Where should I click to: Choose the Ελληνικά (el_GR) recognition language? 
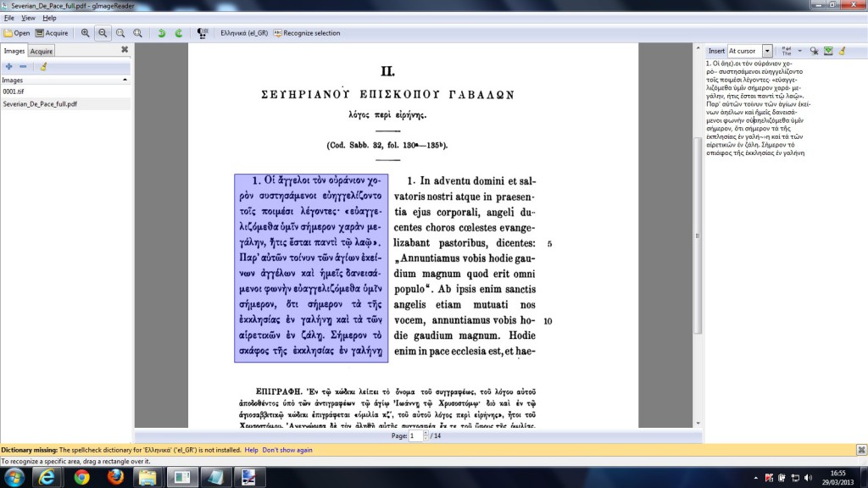[x=243, y=33]
